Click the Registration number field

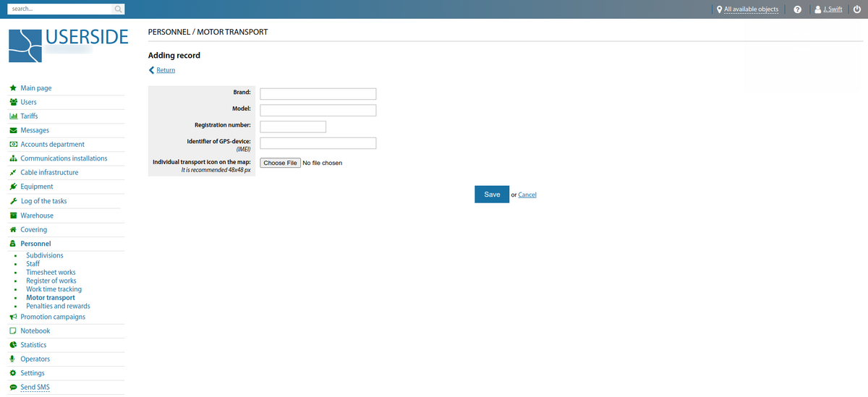tap(293, 127)
